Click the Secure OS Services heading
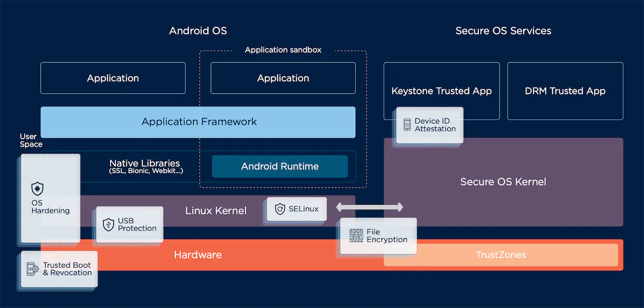Screen dimensions: 644x308 pos(503,31)
